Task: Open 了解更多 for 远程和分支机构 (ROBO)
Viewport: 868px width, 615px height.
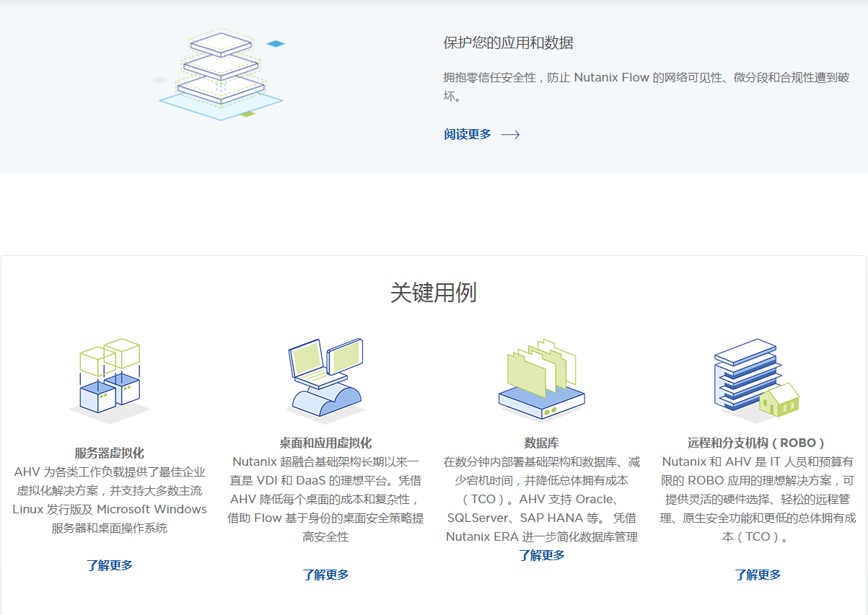Action: point(758,575)
